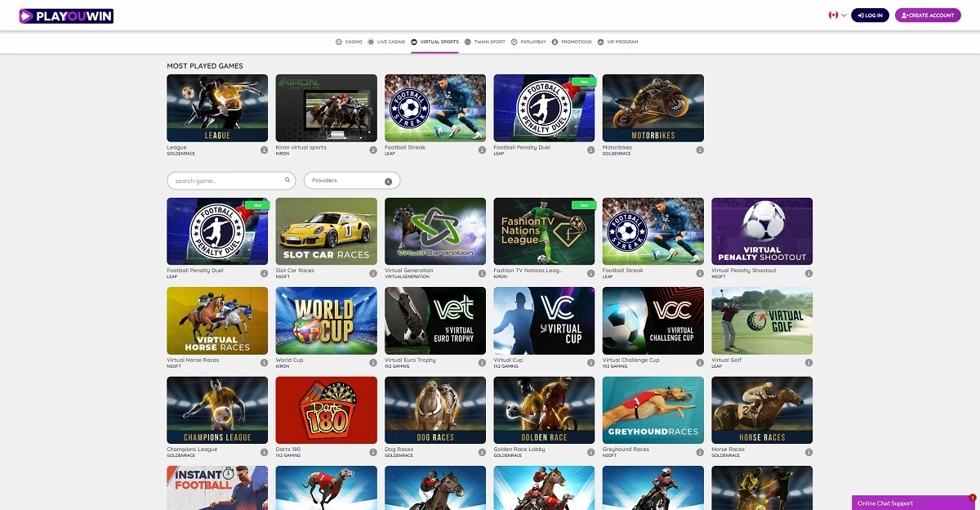
Task: Select the Virtual Sports tab
Action: (434, 42)
